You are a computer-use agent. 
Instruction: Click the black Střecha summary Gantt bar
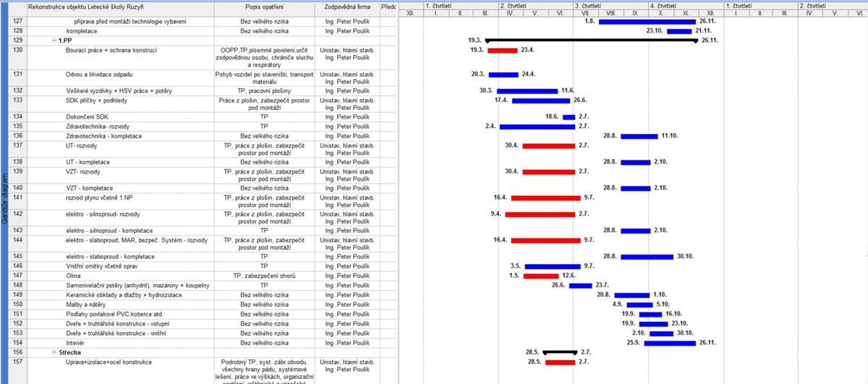(559, 351)
